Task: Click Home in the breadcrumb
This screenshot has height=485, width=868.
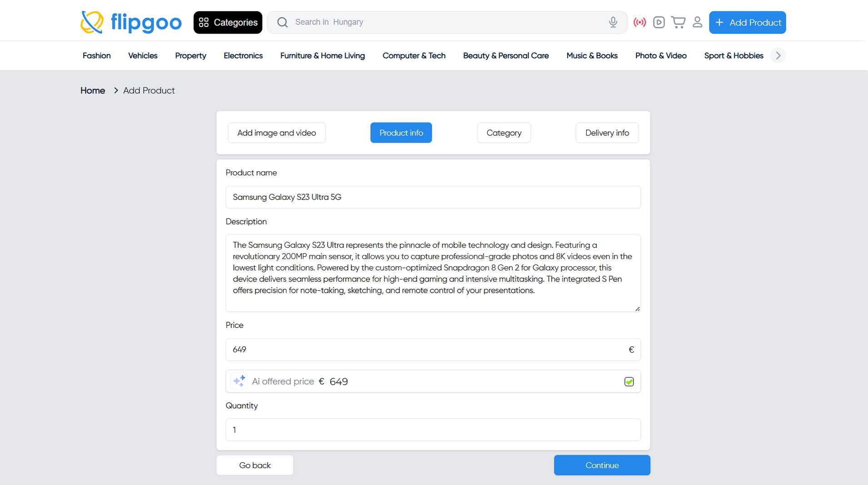Action: click(x=93, y=90)
